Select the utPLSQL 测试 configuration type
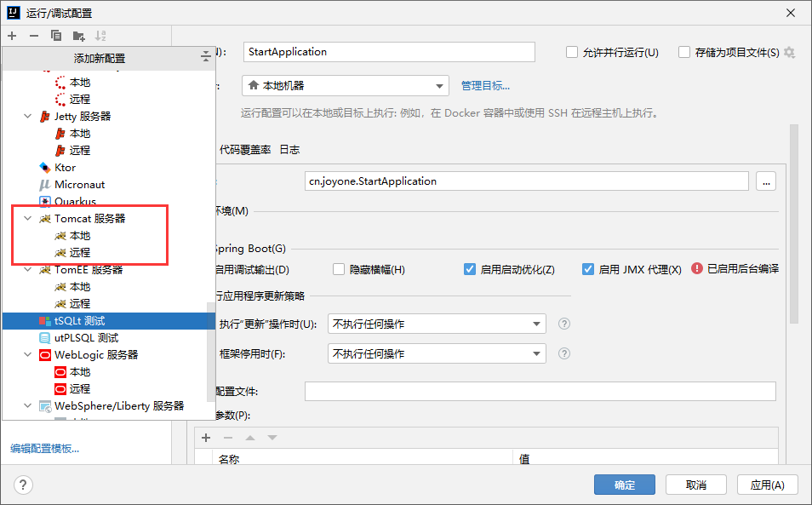Viewport: 812px width, 505px height. tap(87, 338)
